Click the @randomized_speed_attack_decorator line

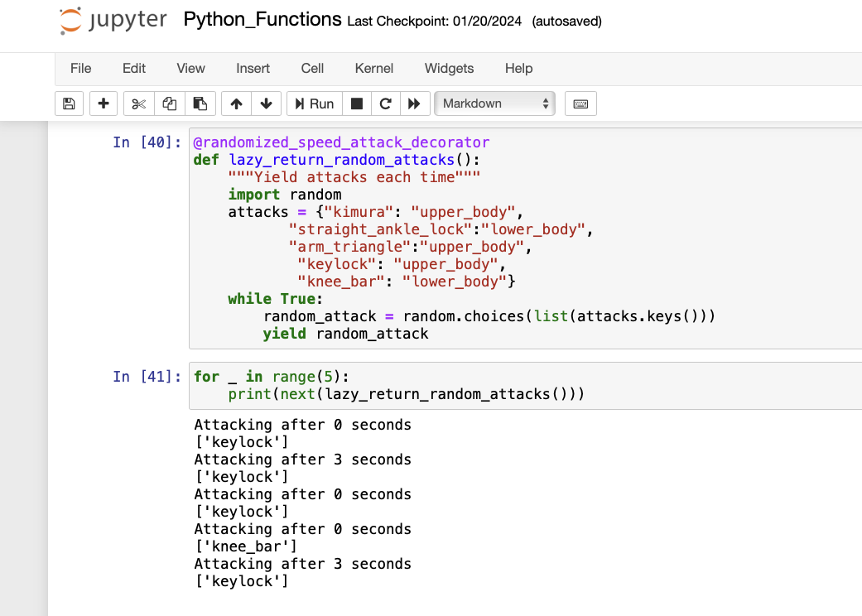pyautogui.click(x=341, y=142)
